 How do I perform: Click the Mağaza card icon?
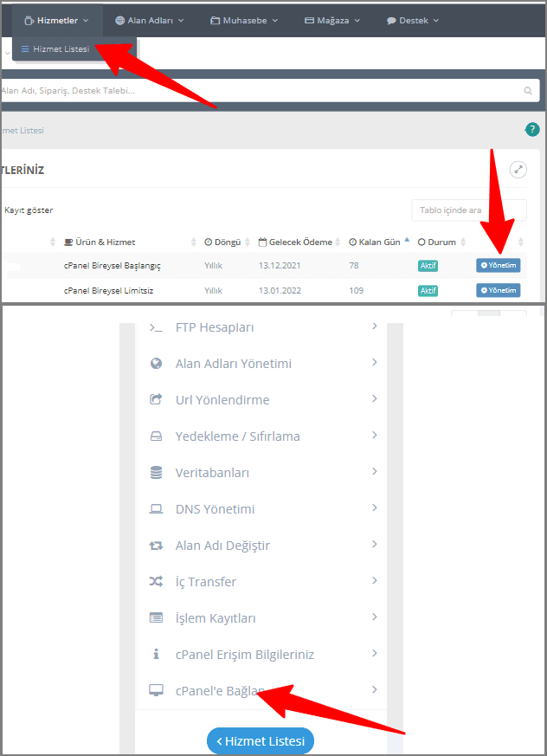(309, 21)
